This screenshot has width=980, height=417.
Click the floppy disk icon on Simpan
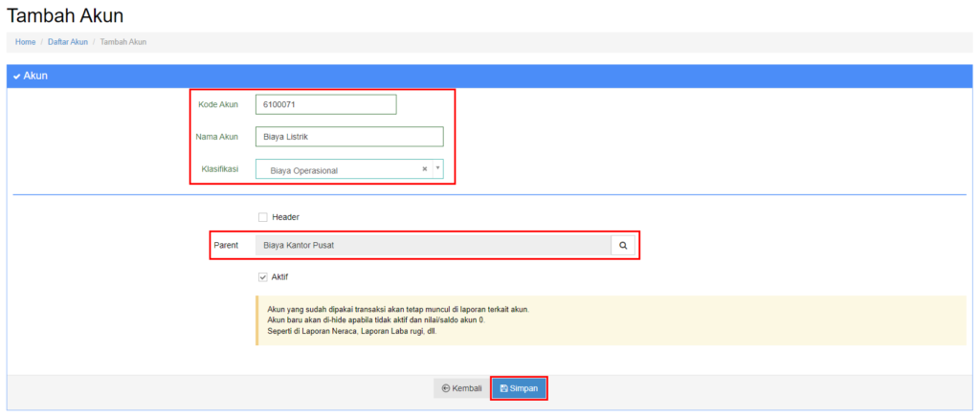pos(504,388)
